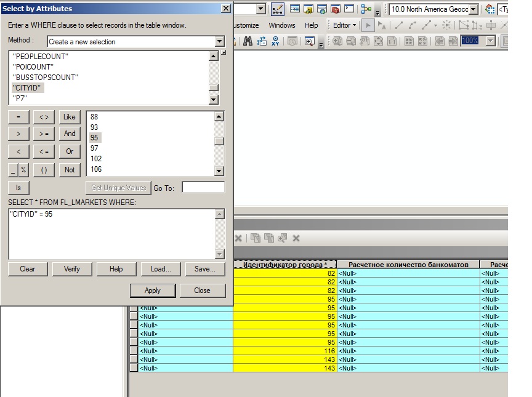The height and width of the screenshot is (397, 532).
Task: Open the ArcToolbox window icon
Action: 336,9
